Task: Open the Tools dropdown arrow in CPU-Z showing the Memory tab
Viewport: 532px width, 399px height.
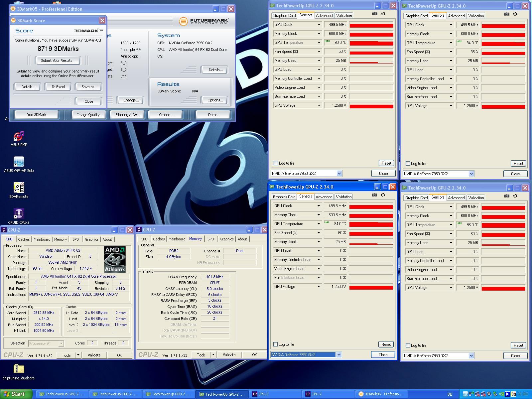Action: pyautogui.click(x=213, y=355)
